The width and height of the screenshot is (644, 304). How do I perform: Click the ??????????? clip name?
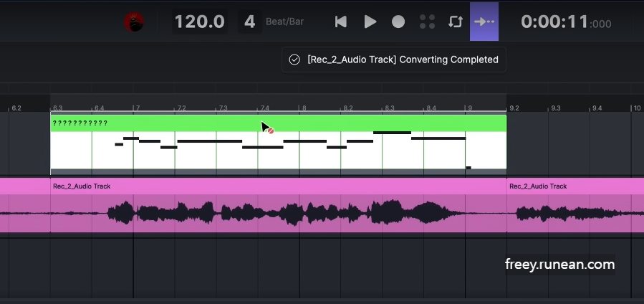pyautogui.click(x=80, y=123)
